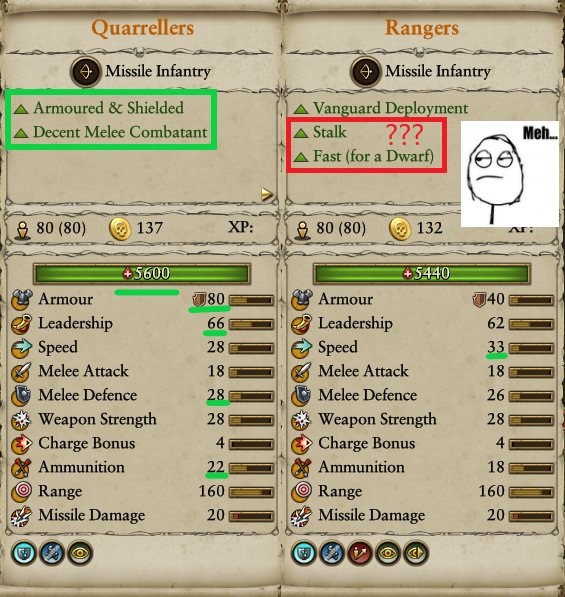
Task: Click the eye attribute icon under Rangers
Action: coord(388,553)
